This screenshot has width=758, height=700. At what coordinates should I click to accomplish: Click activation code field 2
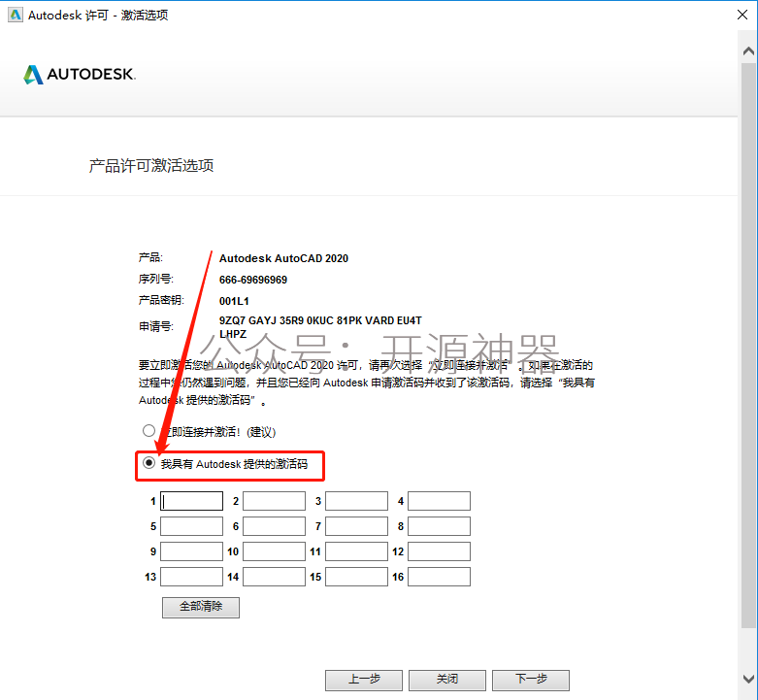pyautogui.click(x=274, y=501)
